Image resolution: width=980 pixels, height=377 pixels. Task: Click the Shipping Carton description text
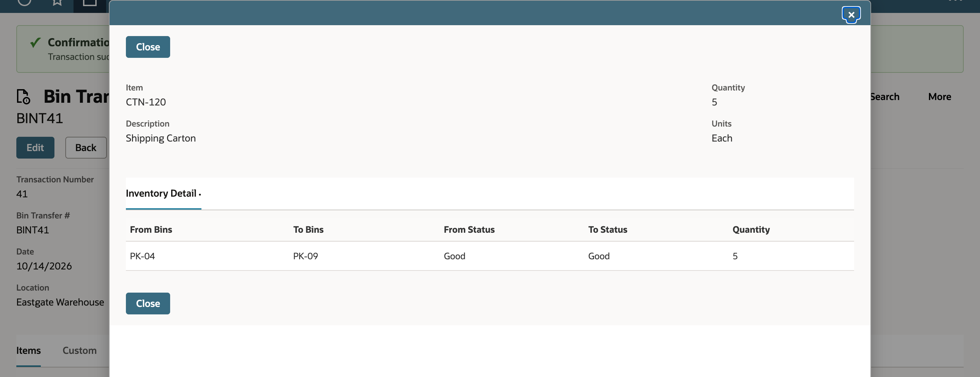[161, 138]
